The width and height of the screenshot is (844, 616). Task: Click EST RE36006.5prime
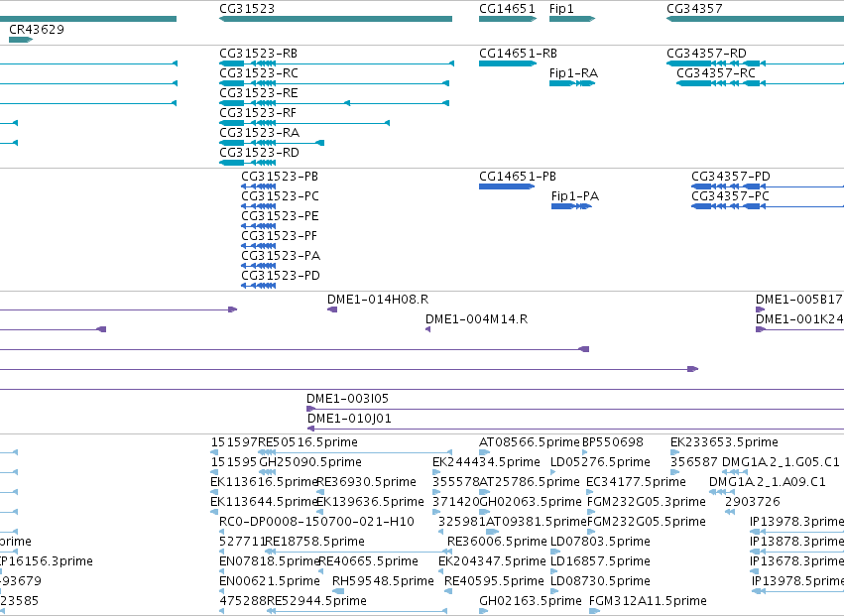(497, 542)
